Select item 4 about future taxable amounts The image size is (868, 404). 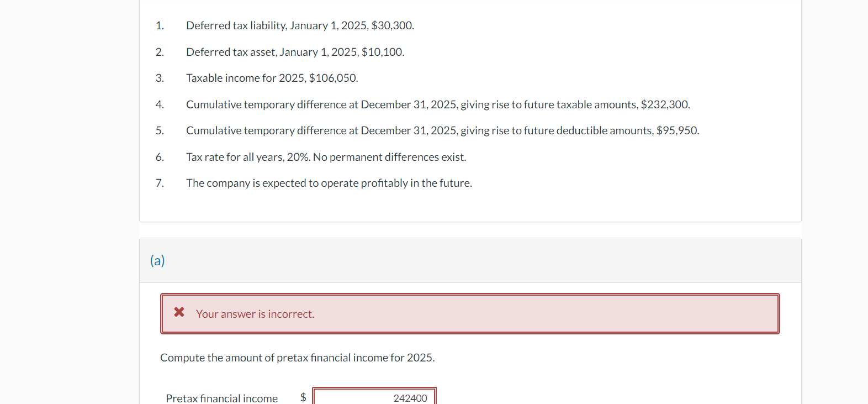coord(438,104)
